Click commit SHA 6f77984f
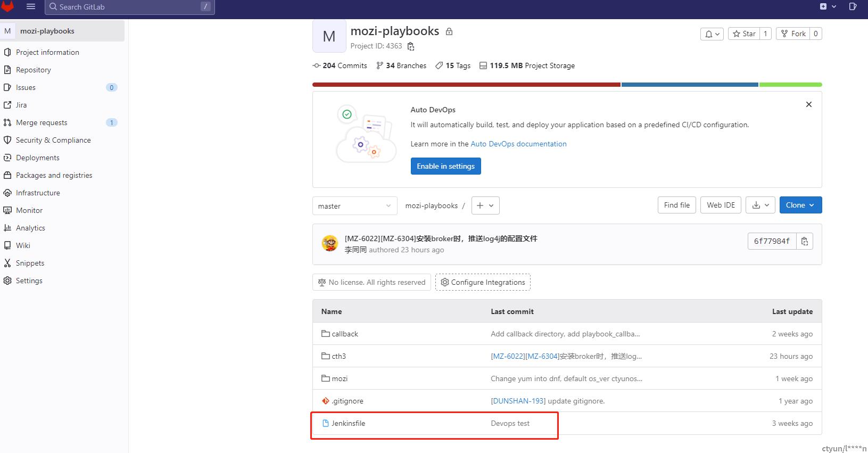The height and width of the screenshot is (453, 868). (772, 241)
